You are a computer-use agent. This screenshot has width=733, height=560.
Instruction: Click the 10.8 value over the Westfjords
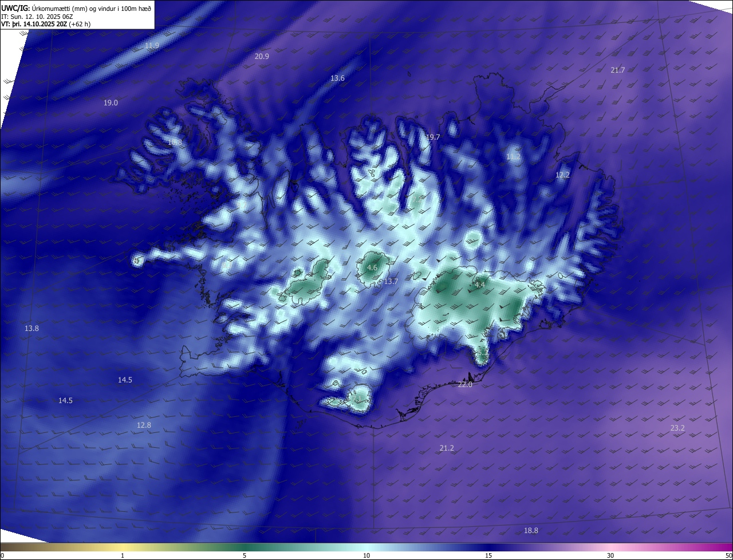pyautogui.click(x=175, y=142)
